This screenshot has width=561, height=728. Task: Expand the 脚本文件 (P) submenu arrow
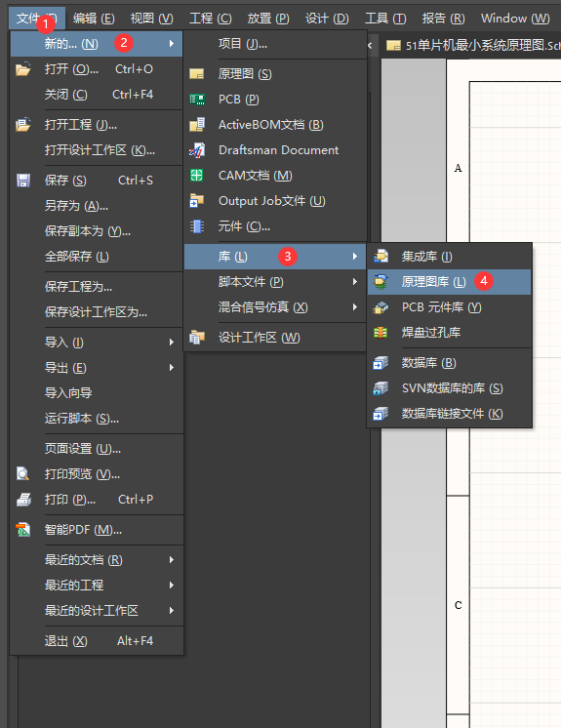355,281
